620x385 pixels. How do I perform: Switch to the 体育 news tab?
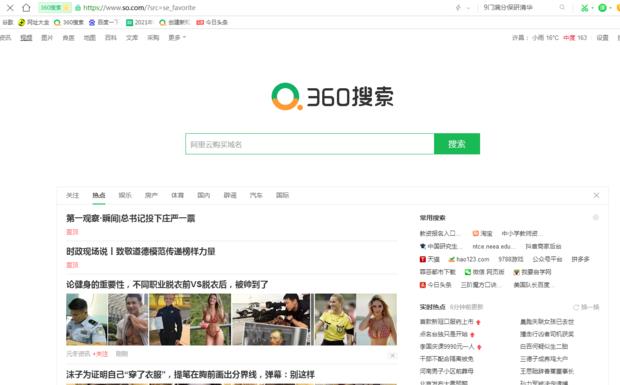coord(178,195)
